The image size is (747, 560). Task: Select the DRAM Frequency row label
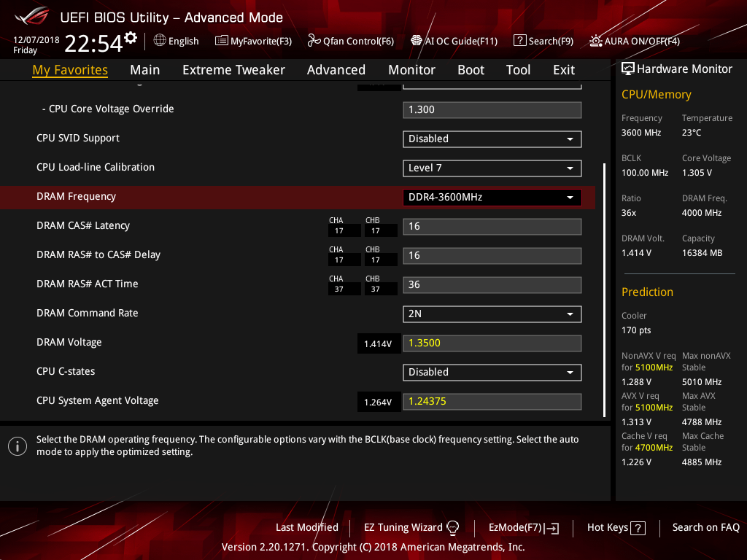coord(76,197)
